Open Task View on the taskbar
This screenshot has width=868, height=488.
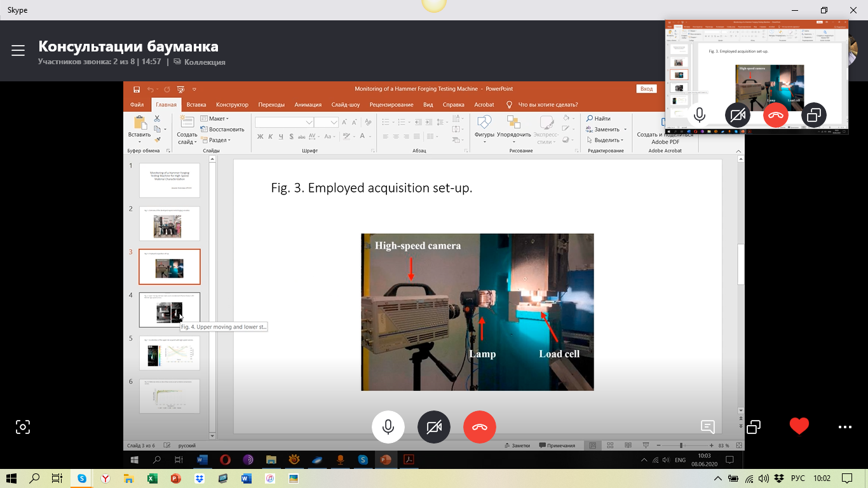[x=57, y=478]
